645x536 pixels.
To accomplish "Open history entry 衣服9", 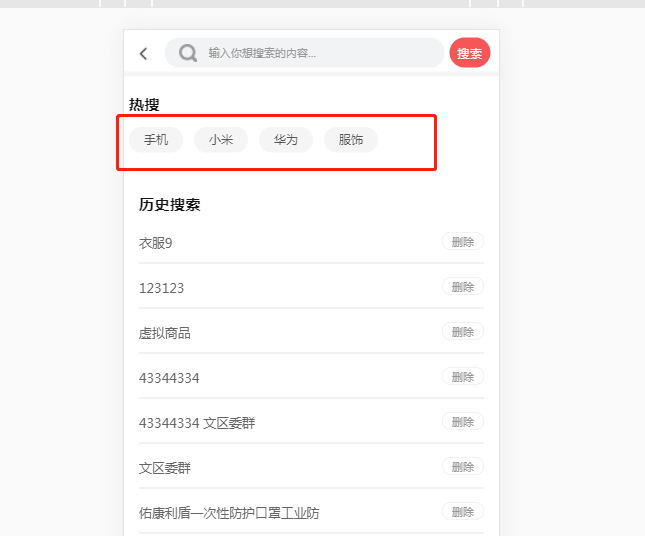I will 156,243.
